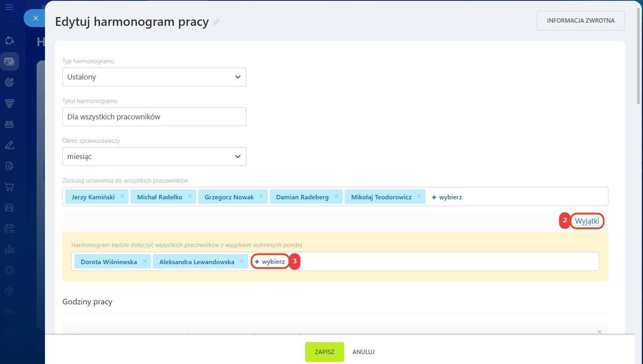Open the document edit sidebar icon
The width and height of the screenshot is (643, 364).
9,166
